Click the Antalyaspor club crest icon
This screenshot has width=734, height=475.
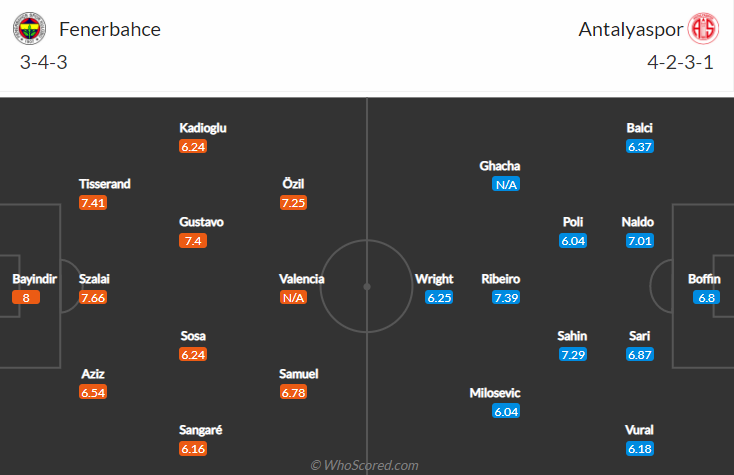tap(703, 29)
